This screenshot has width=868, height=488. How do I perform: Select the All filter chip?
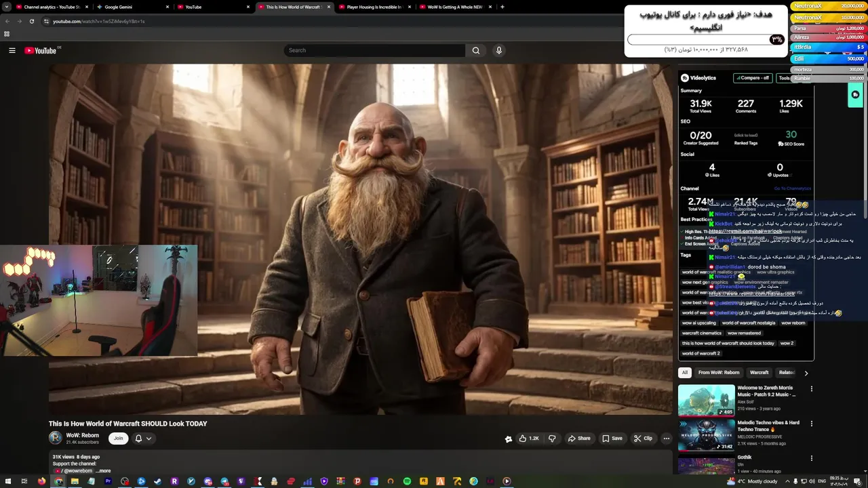[x=685, y=373]
